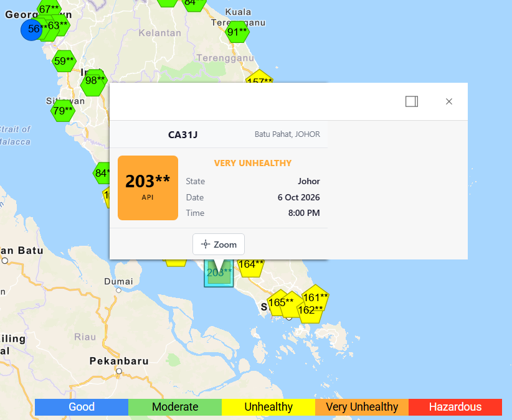Screen dimensions: 512x420
Task: Select the 67** green hexagon marker
Action: [49, 9]
